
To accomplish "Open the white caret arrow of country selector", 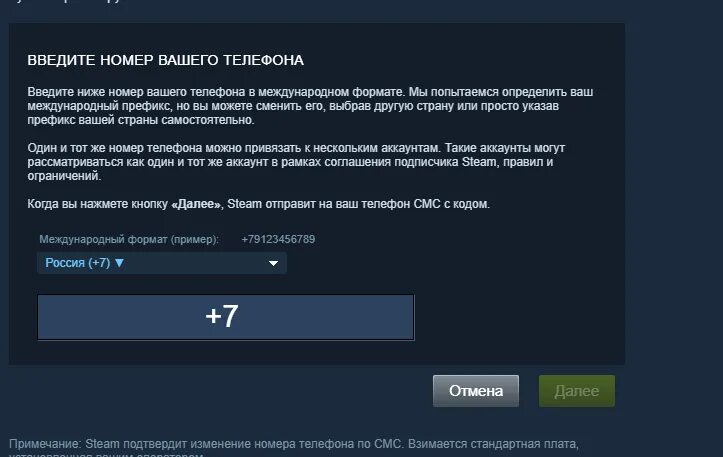I will point(273,263).
